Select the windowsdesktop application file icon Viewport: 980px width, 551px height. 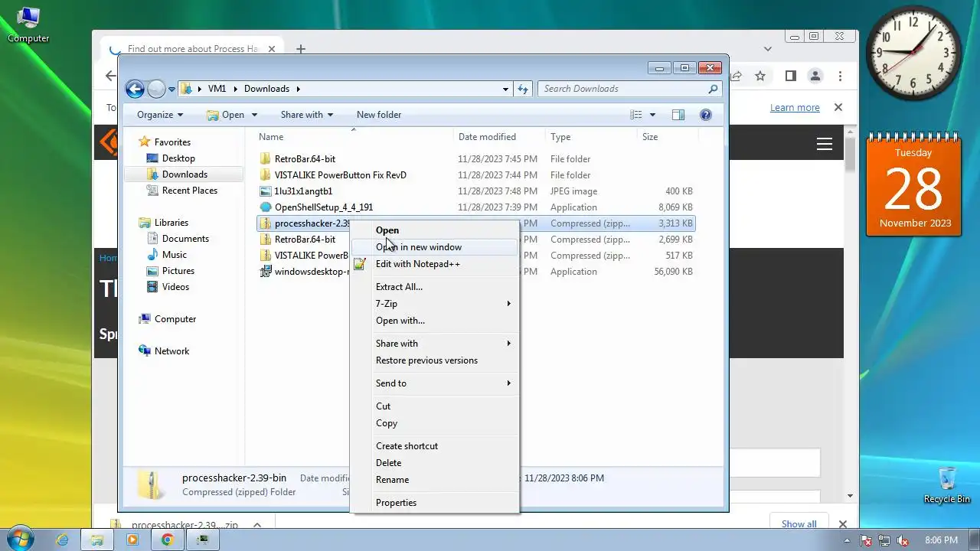[x=266, y=272]
